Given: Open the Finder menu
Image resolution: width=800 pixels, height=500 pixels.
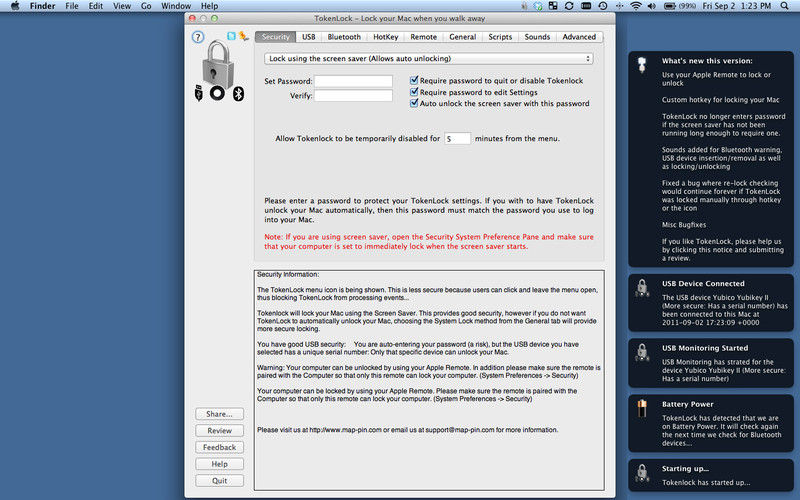Looking at the screenshot, I should tap(42, 6).
